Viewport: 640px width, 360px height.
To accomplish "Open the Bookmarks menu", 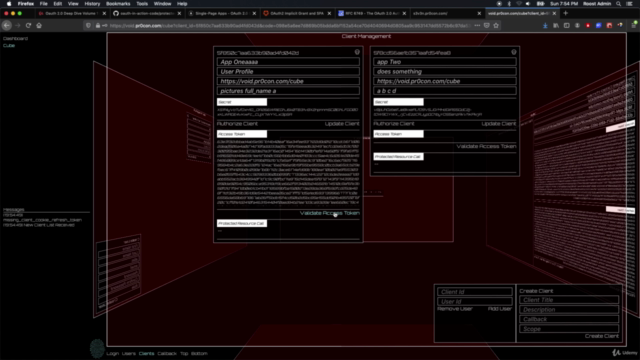I will coord(118,4).
